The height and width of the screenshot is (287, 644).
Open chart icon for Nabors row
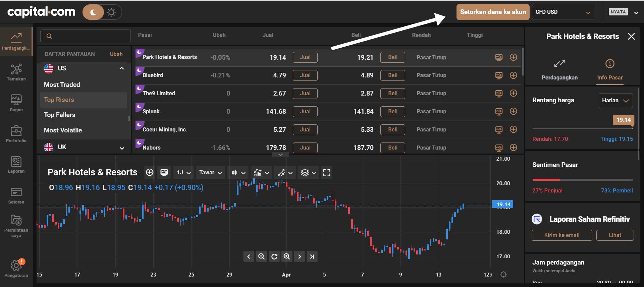(499, 148)
